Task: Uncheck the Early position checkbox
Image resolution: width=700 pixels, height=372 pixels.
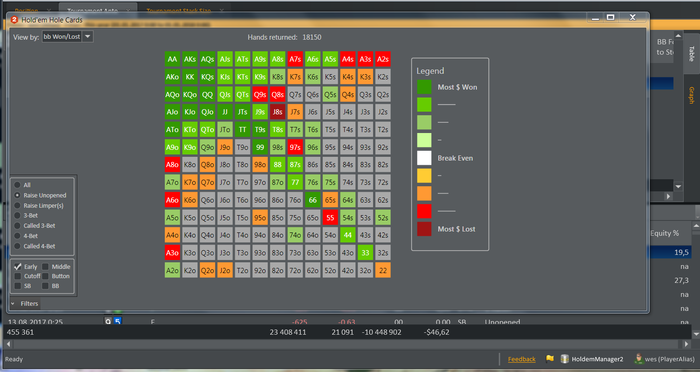Action: 18,267
